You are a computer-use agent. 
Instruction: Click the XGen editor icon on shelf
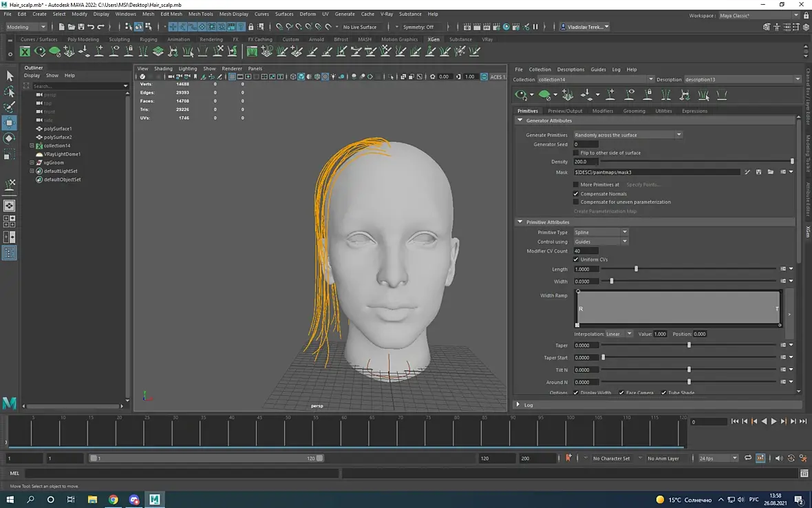tap(25, 52)
